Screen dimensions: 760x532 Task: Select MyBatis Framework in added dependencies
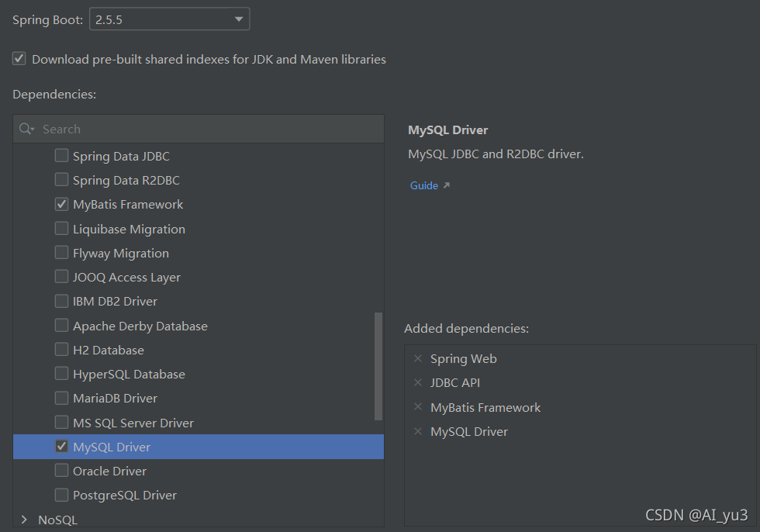(x=485, y=407)
